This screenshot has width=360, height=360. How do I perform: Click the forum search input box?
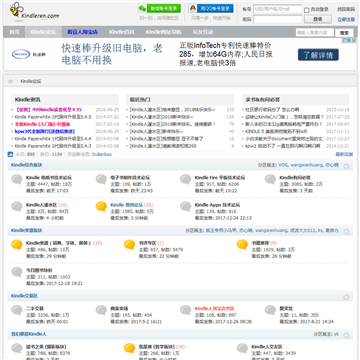315,32
